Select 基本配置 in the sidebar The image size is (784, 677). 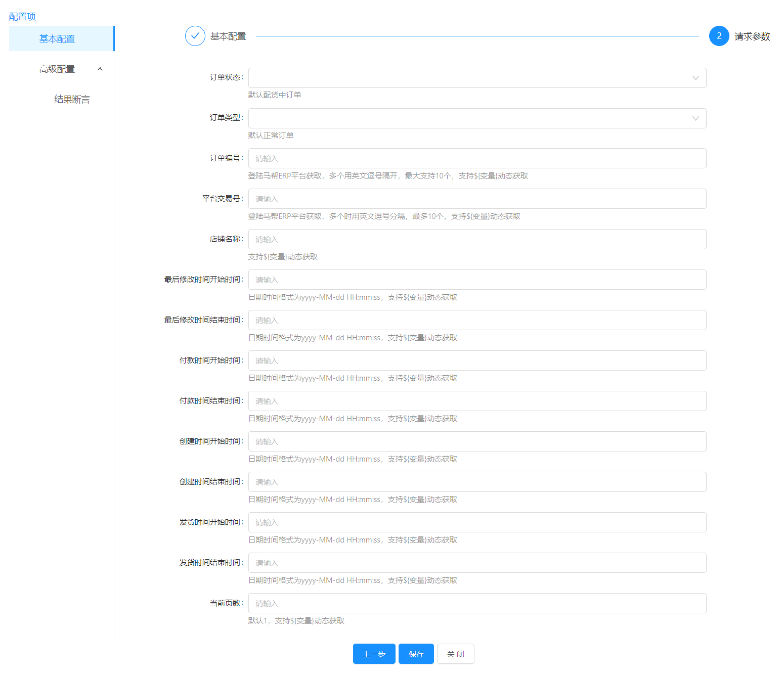(57, 39)
